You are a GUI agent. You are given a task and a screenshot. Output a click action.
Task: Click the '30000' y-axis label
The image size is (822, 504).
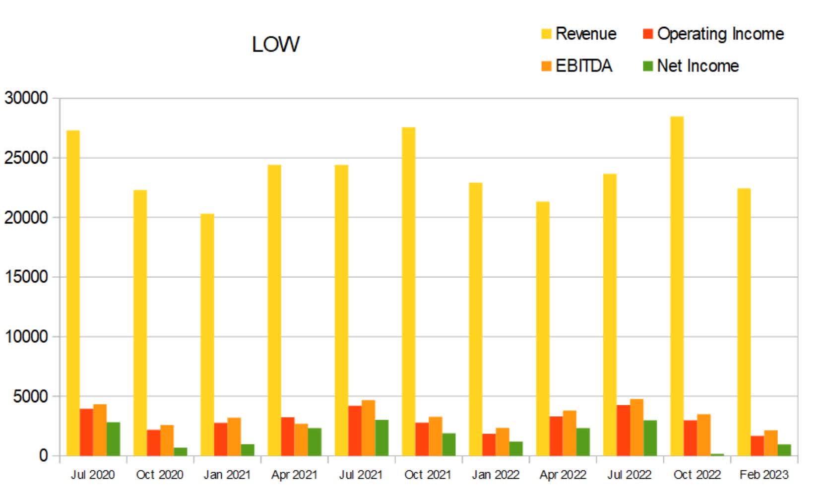[x=26, y=98]
